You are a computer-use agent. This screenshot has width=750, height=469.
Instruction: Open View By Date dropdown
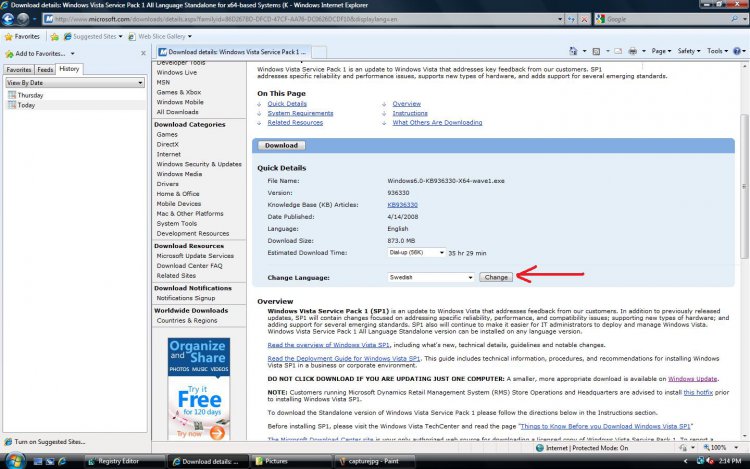pos(75,83)
